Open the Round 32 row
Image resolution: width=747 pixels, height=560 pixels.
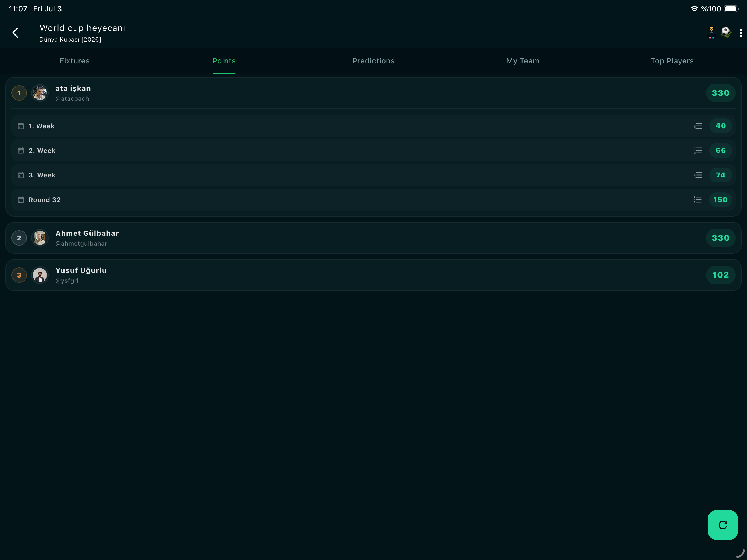(x=373, y=200)
